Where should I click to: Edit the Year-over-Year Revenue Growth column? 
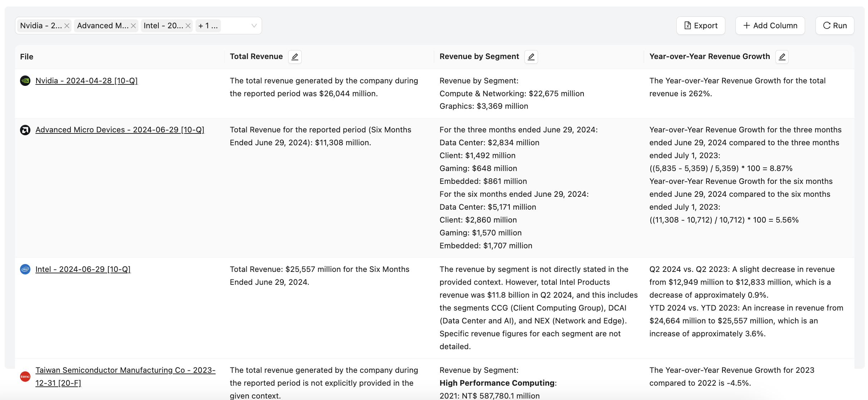pyautogui.click(x=782, y=57)
